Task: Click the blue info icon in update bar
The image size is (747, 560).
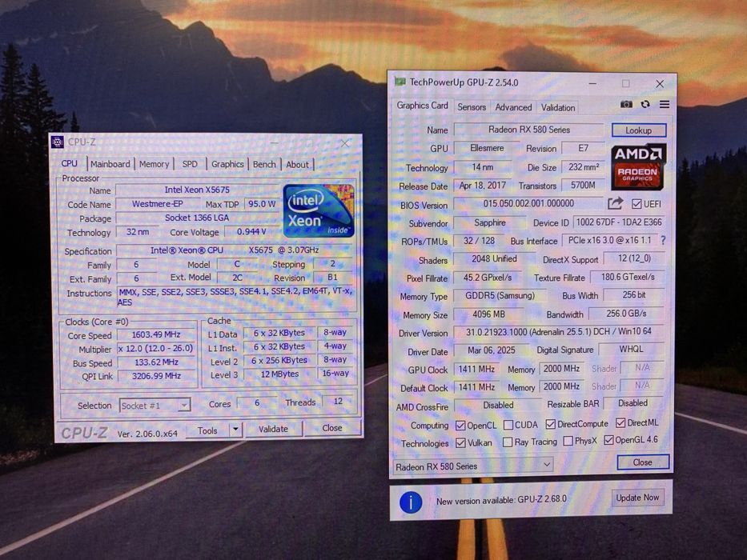Action: coord(411,502)
